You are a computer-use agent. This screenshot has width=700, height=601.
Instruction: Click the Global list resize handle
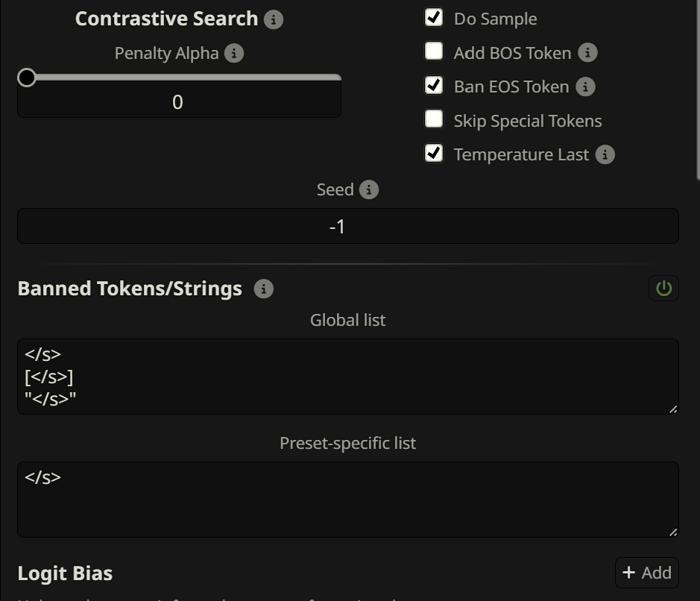click(x=673, y=409)
